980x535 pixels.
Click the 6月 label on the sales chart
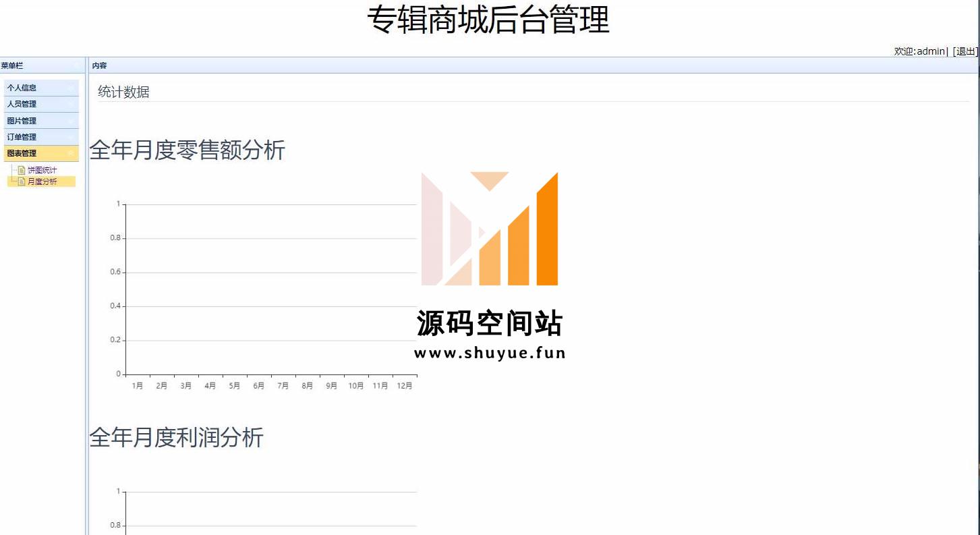259,386
